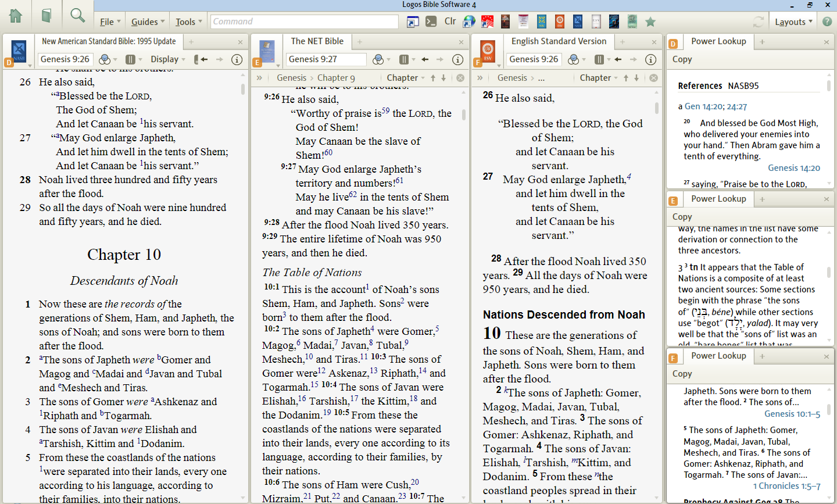Open ESV parallel resources dropdown arrow
The image size is (837, 504).
(610, 59)
